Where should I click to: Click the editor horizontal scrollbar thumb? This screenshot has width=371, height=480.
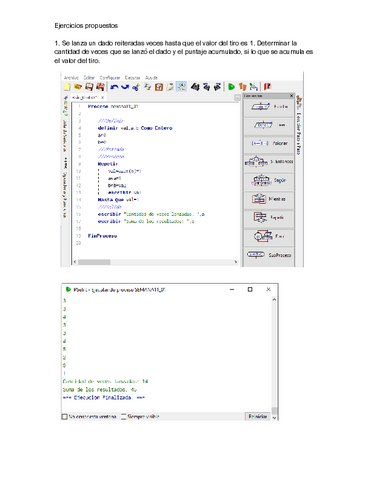point(94,262)
